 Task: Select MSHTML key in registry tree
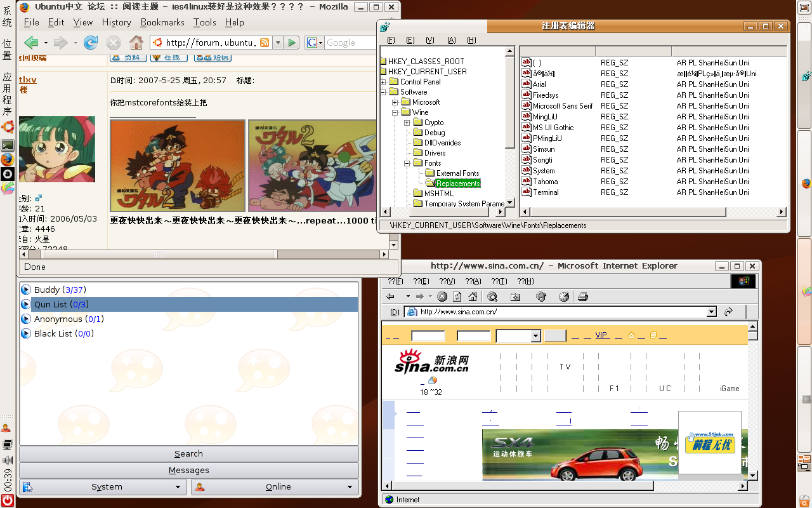pyautogui.click(x=439, y=194)
